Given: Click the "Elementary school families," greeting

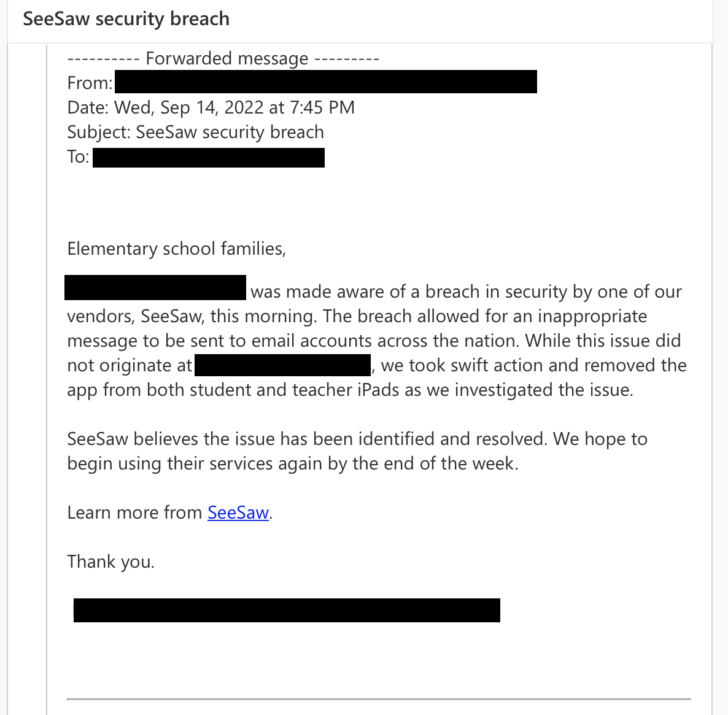Looking at the screenshot, I should [176, 249].
